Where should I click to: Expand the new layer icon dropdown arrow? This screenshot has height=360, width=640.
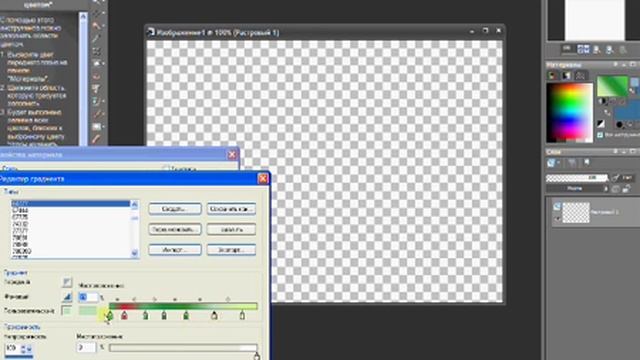point(558,163)
